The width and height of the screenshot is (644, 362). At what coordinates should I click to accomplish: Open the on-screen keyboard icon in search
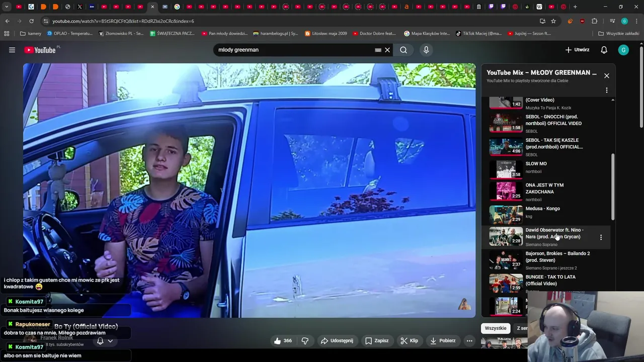coord(378,50)
